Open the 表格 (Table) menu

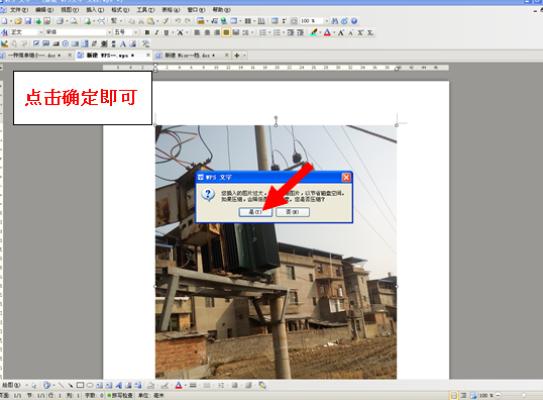pos(171,10)
